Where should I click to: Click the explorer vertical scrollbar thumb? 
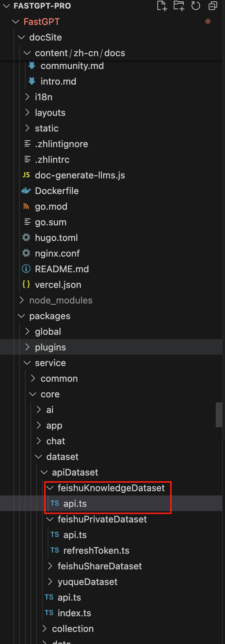pyautogui.click(x=219, y=414)
